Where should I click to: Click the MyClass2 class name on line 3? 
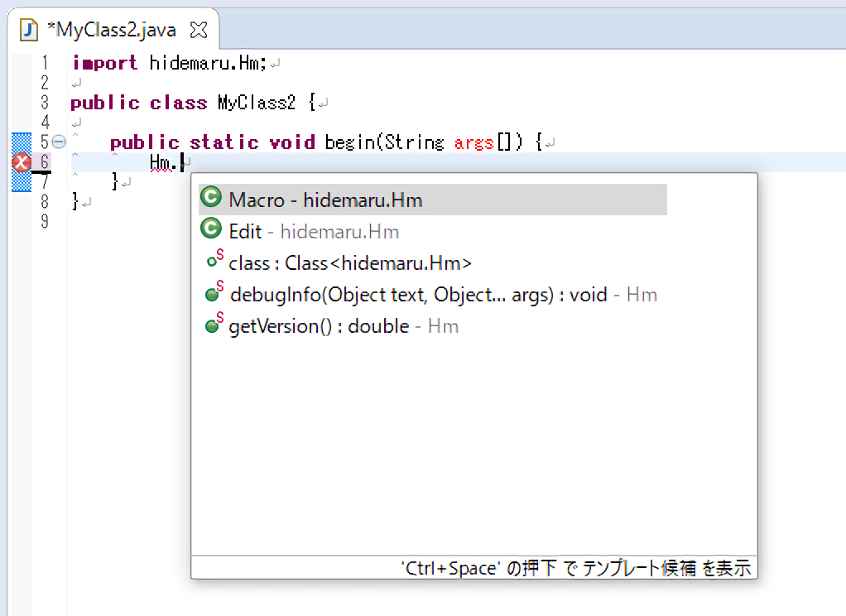(x=256, y=103)
